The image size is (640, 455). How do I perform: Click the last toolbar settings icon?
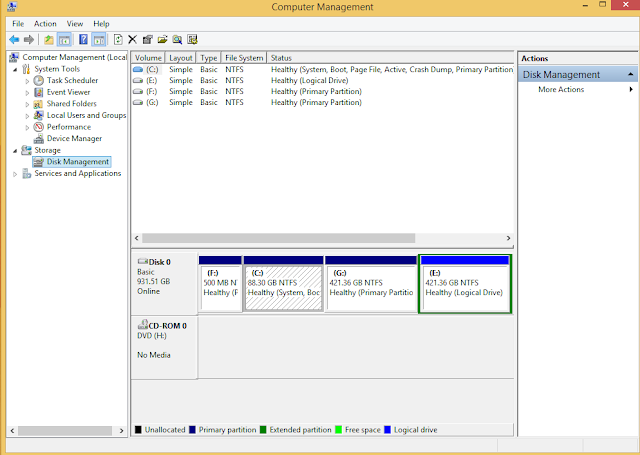(192, 40)
